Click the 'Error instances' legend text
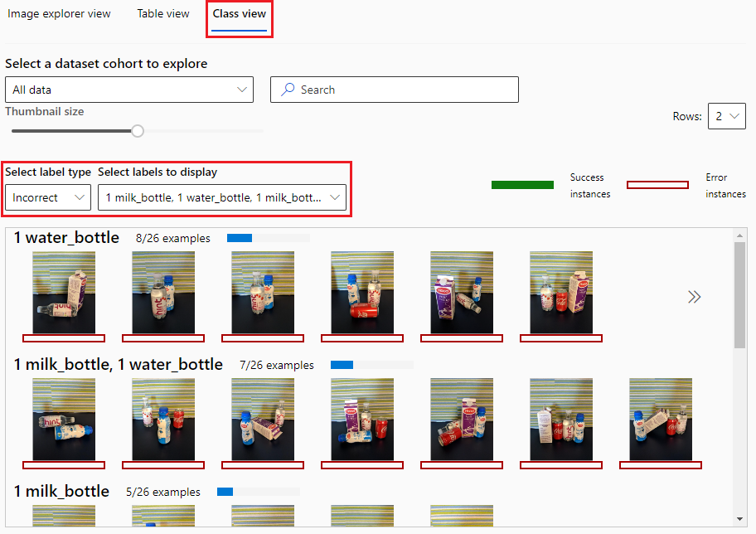The width and height of the screenshot is (756, 534). point(725,186)
